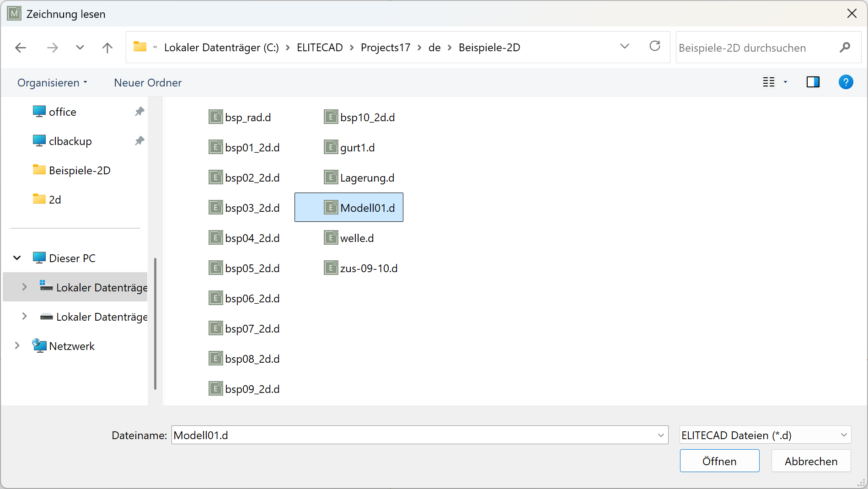Go back using the back arrow
The height and width of the screenshot is (489, 868).
[x=21, y=48]
